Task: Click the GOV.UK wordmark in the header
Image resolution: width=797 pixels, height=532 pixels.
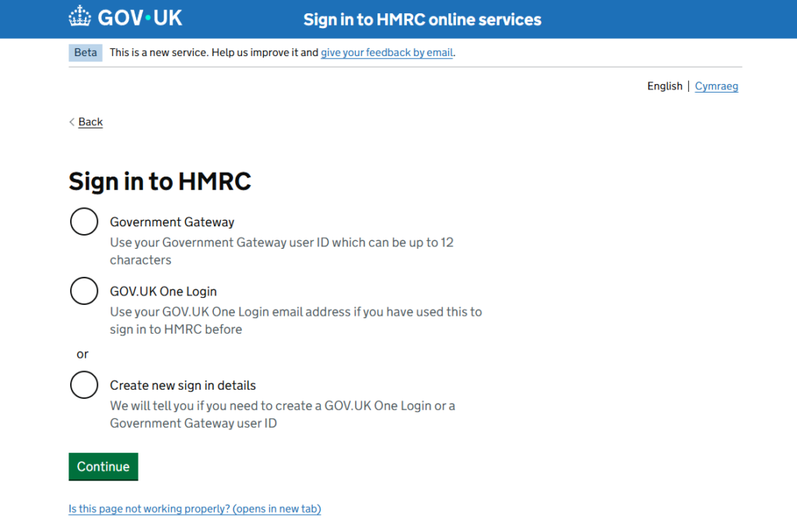Action: [140, 18]
